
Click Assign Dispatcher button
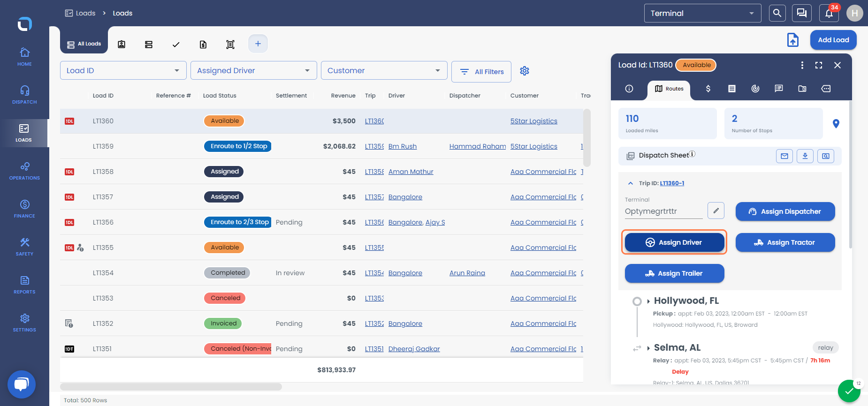click(x=785, y=211)
